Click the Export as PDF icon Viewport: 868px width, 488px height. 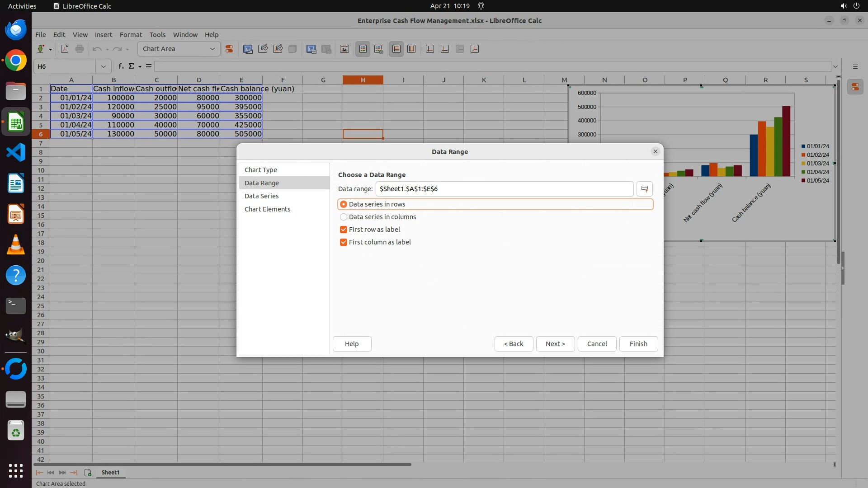(x=65, y=49)
